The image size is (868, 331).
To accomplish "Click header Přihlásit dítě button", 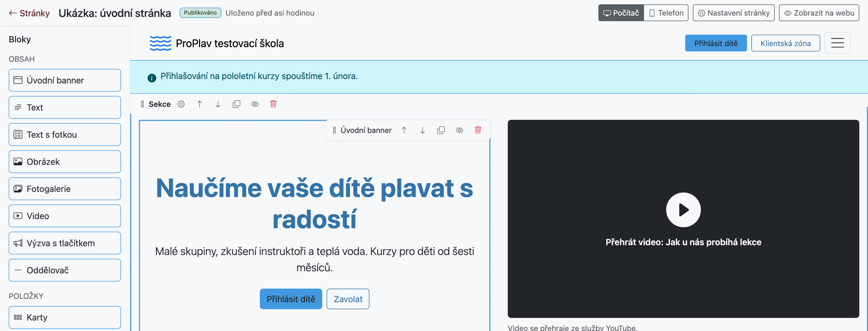I will point(716,43).
